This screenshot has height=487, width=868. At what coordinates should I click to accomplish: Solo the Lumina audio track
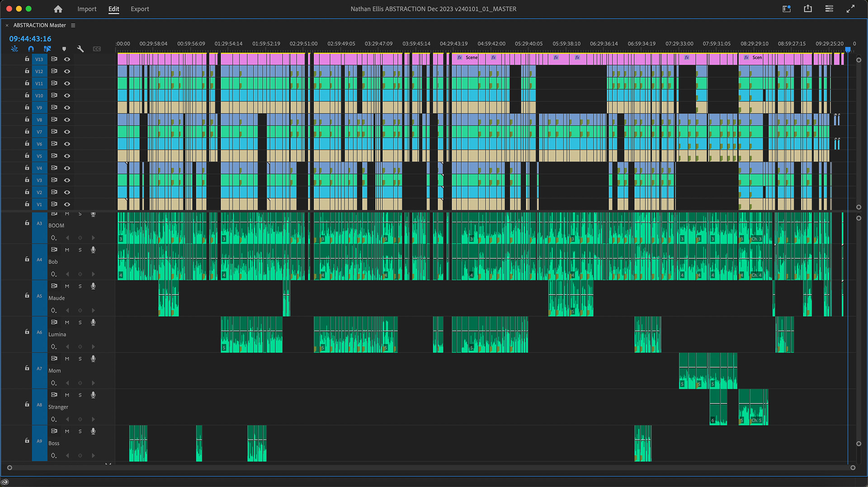pos(80,322)
